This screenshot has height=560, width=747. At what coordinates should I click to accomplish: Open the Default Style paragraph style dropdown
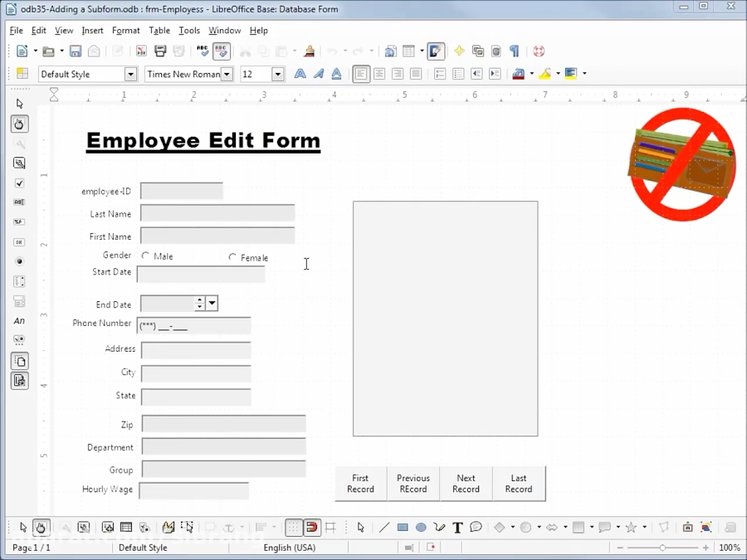coord(129,74)
